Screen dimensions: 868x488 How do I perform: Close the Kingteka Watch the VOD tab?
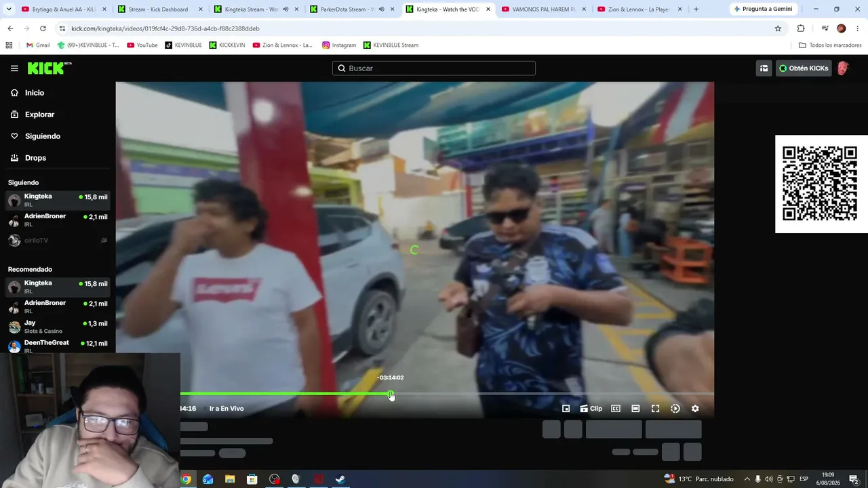488,9
